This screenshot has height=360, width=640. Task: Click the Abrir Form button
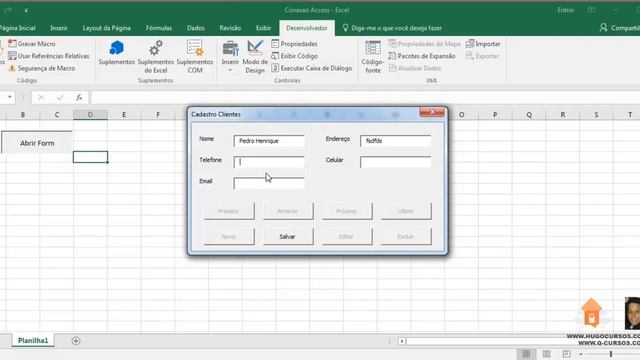pos(37,143)
